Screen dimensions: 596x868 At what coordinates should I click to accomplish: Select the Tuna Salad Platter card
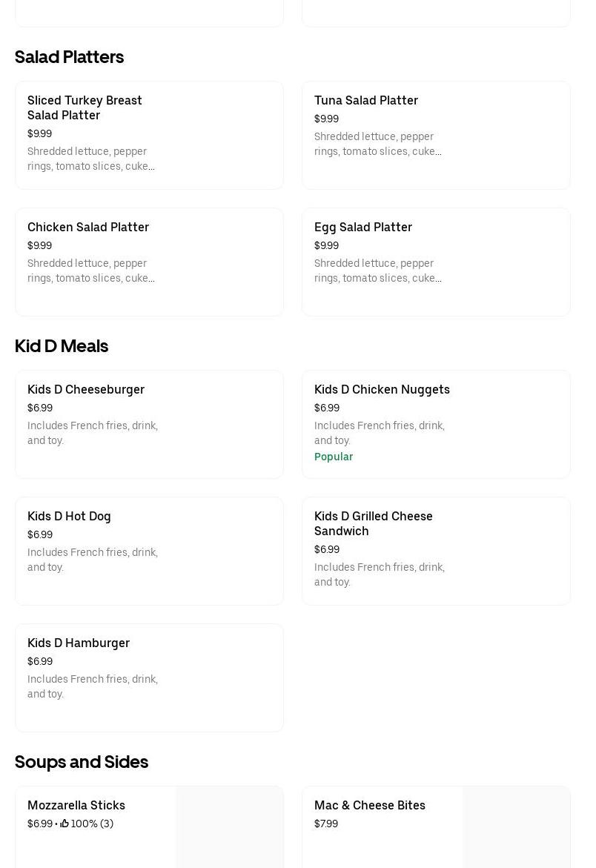[x=436, y=135]
